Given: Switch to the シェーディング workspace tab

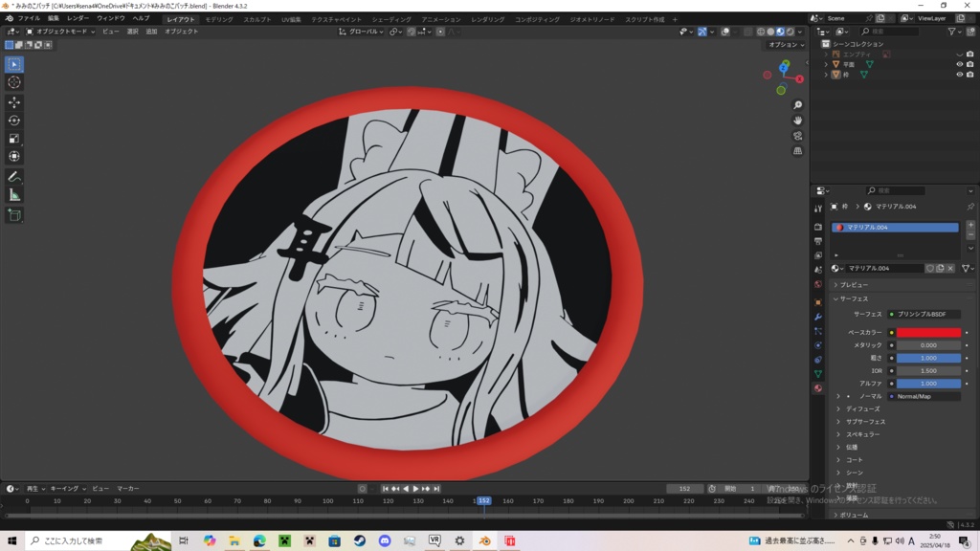Looking at the screenshot, I should click(391, 19).
